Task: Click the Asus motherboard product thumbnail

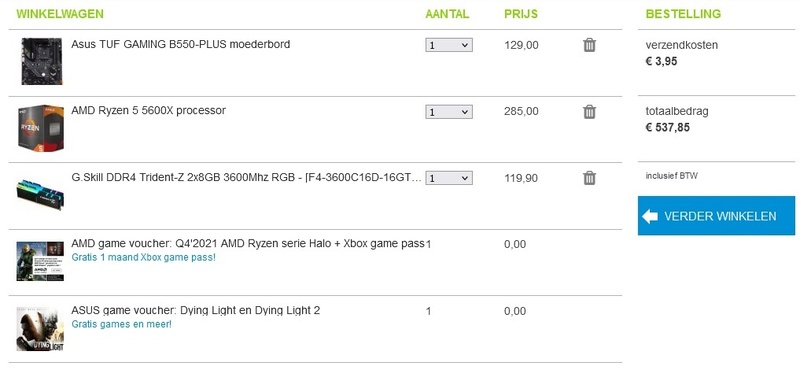Action: (x=41, y=61)
